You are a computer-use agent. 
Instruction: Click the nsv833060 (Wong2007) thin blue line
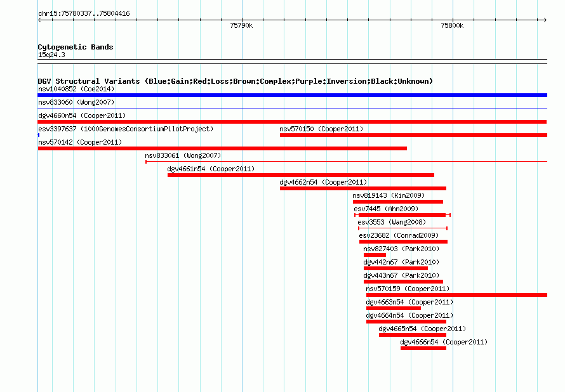pyautogui.click(x=292, y=108)
